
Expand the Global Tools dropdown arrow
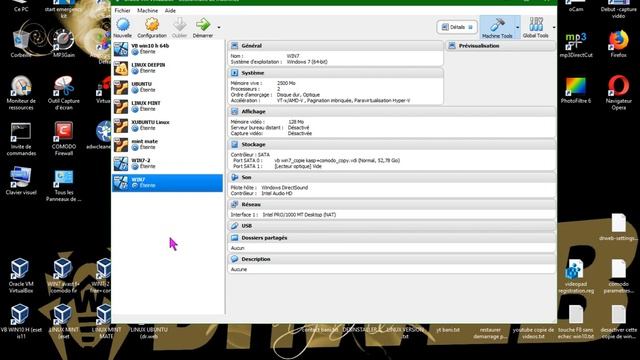pyautogui.click(x=554, y=27)
